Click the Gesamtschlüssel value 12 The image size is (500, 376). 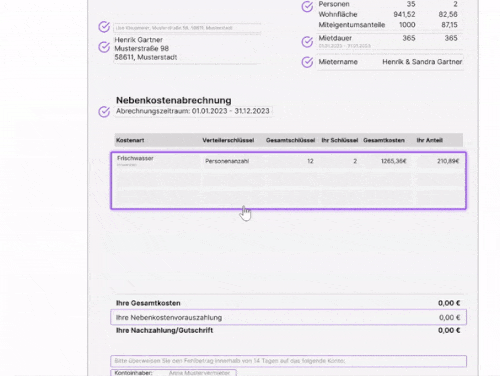[x=310, y=161]
